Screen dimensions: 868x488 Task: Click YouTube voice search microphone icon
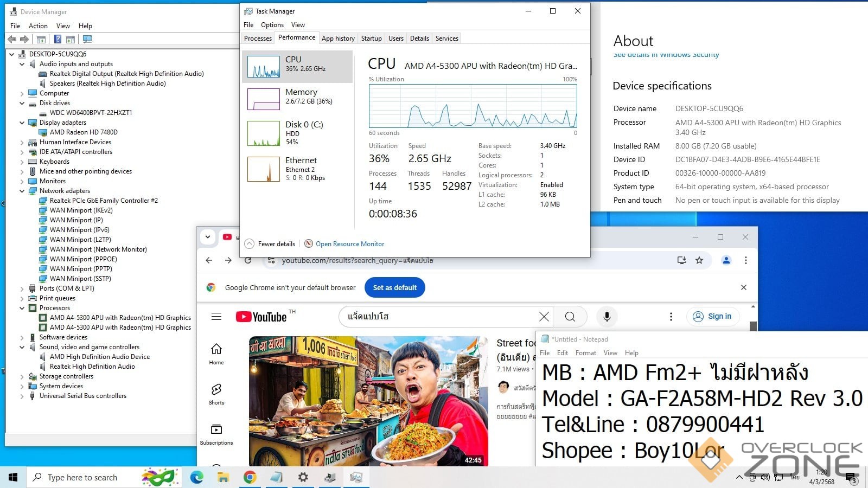(x=607, y=317)
